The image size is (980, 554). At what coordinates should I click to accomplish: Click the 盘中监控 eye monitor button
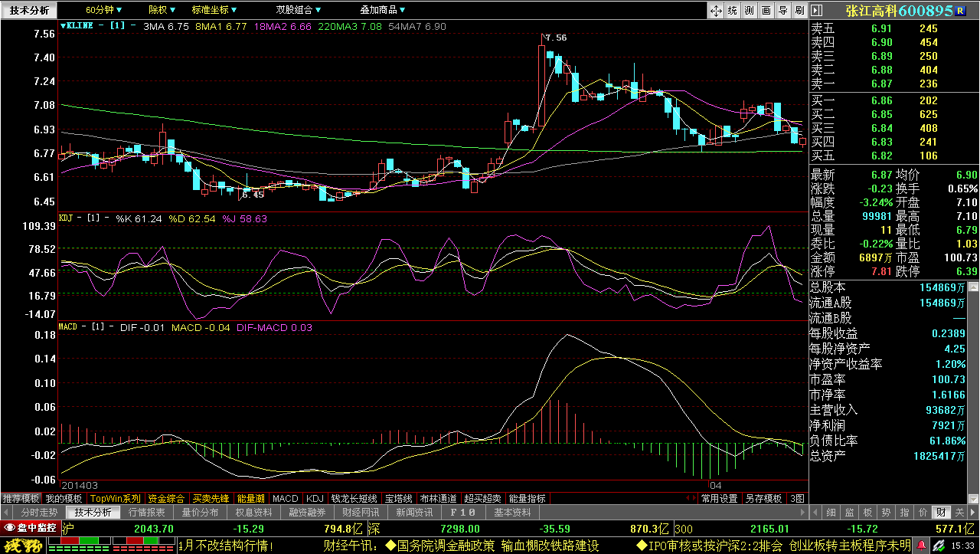[31, 528]
